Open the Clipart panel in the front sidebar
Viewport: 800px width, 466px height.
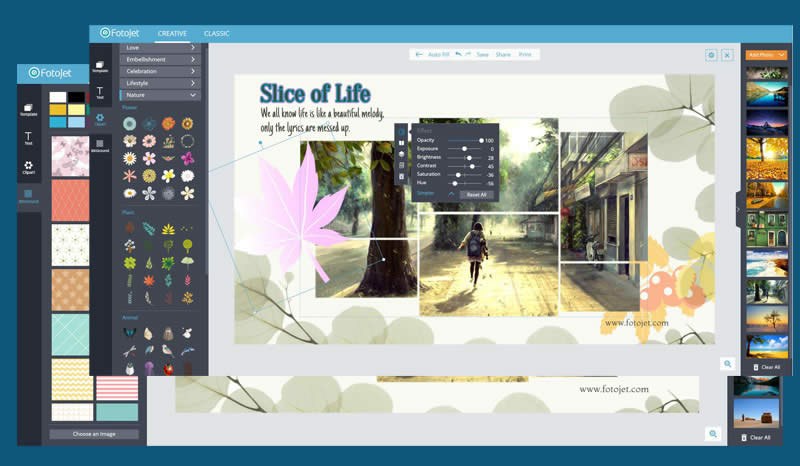pyautogui.click(x=100, y=119)
